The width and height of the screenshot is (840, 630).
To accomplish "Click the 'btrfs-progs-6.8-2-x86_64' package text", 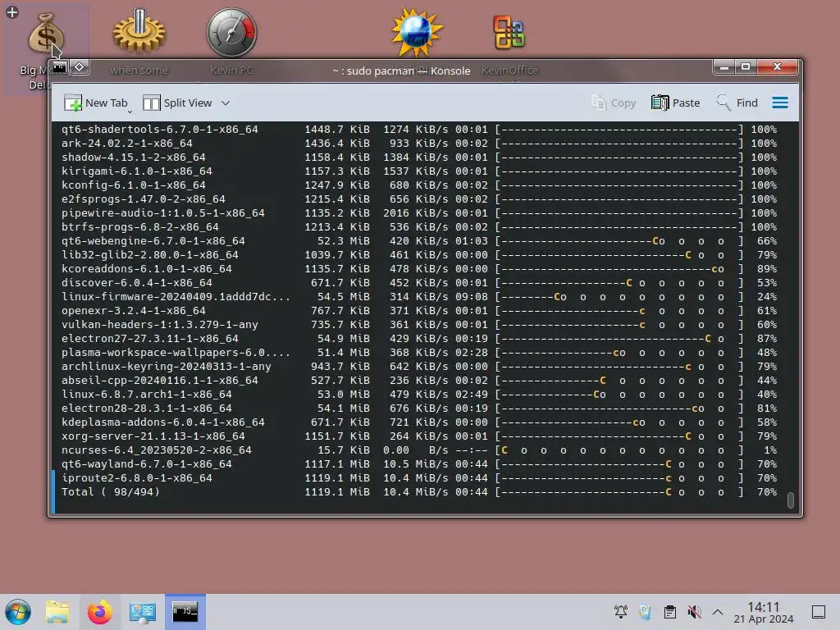I will pyautogui.click(x=139, y=226).
